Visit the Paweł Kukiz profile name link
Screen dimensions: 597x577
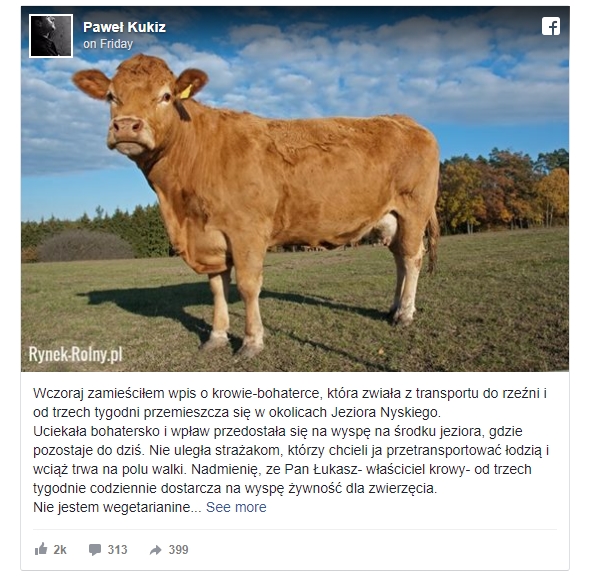coord(124,27)
